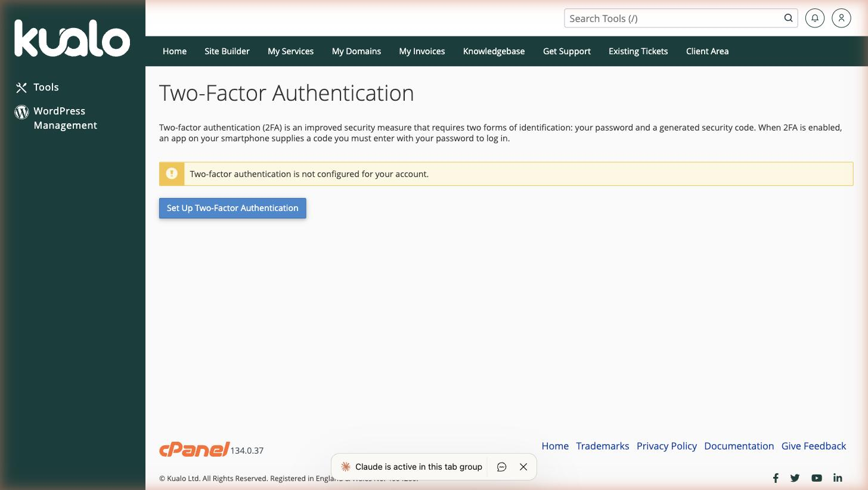Open the user account icon
Viewport: 868px width, 490px height.
(841, 18)
